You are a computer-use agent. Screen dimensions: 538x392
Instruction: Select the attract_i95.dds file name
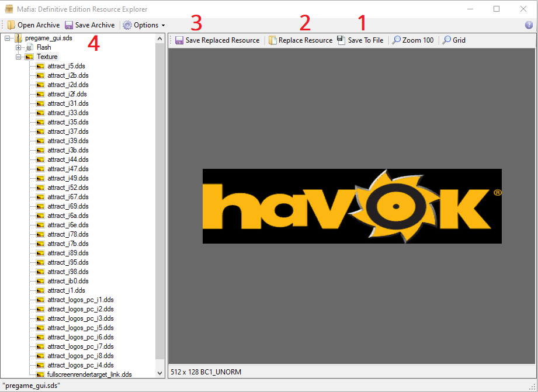[x=68, y=262]
